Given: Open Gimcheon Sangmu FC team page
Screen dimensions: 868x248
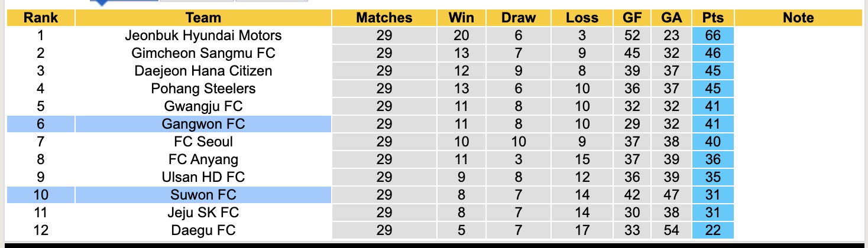Looking at the screenshot, I should click(203, 53).
